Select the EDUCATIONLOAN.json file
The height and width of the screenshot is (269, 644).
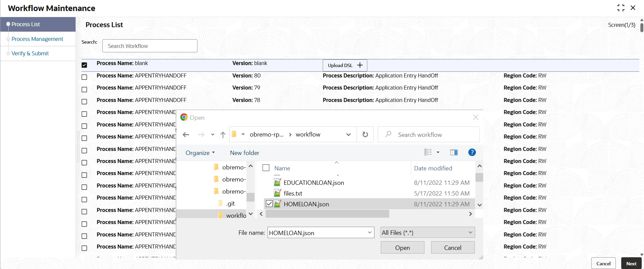click(314, 183)
